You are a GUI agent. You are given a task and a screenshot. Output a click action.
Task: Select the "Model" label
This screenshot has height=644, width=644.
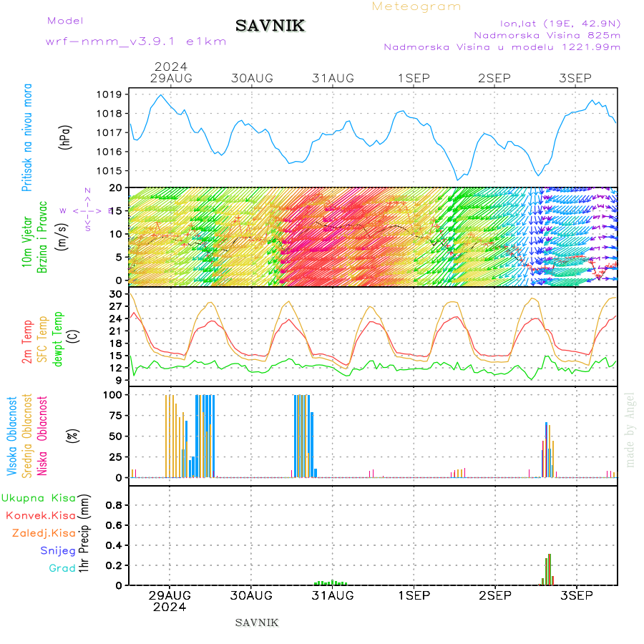65,21
